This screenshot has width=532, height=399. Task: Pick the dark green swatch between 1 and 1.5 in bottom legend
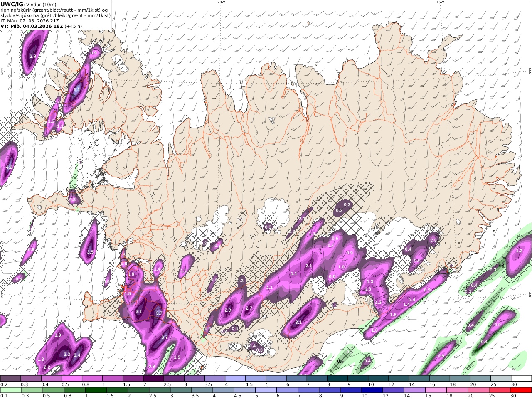click(x=96, y=390)
